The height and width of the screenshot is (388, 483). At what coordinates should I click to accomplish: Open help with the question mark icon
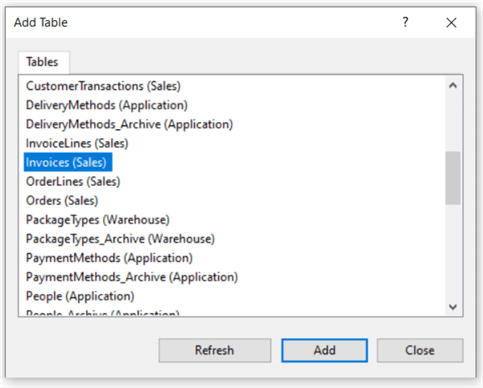pyautogui.click(x=405, y=22)
